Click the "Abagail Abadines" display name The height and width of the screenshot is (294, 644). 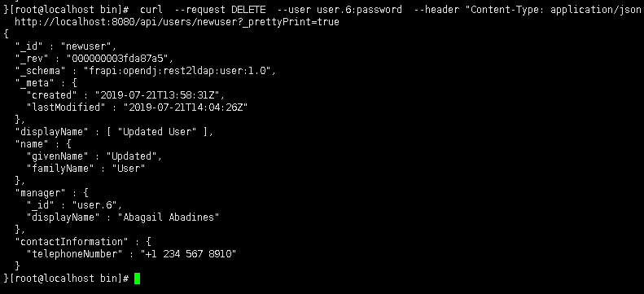[x=171, y=217]
